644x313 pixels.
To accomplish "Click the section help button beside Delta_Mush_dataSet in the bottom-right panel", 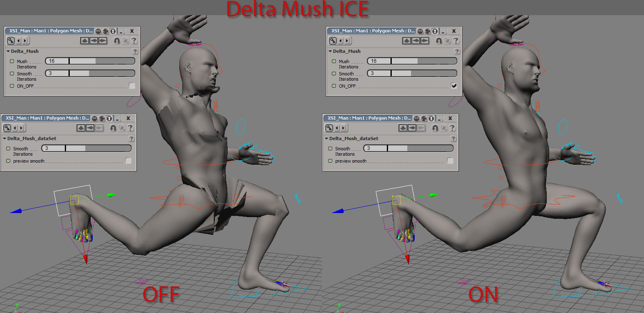I will tap(453, 139).
